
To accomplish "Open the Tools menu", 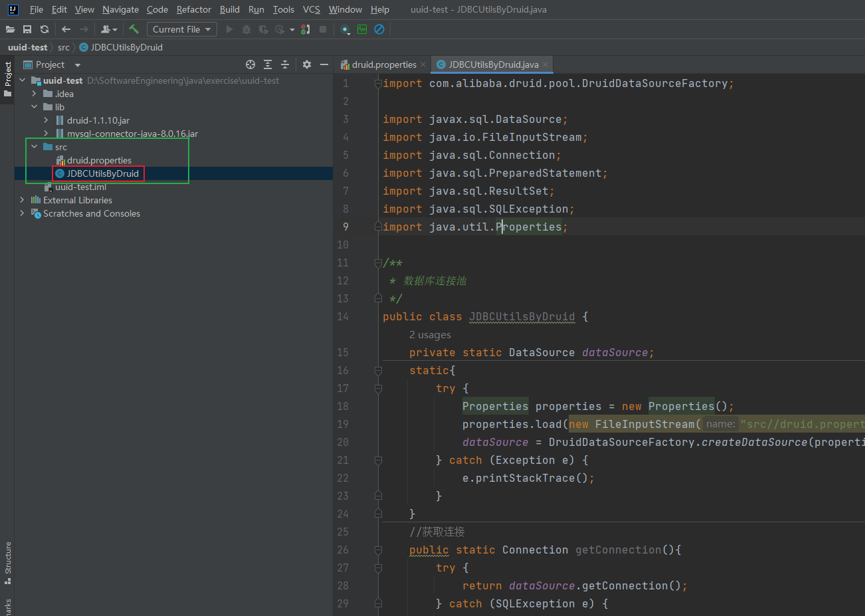I will [284, 9].
